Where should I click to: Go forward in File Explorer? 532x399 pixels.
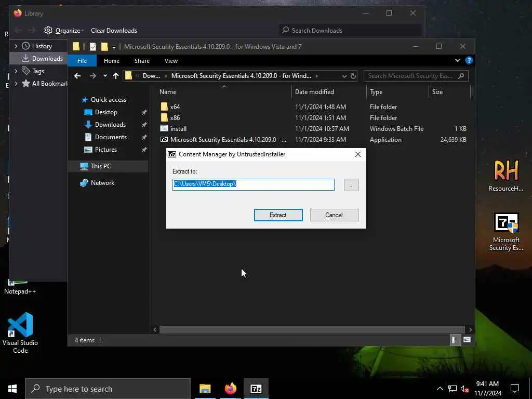pos(92,76)
